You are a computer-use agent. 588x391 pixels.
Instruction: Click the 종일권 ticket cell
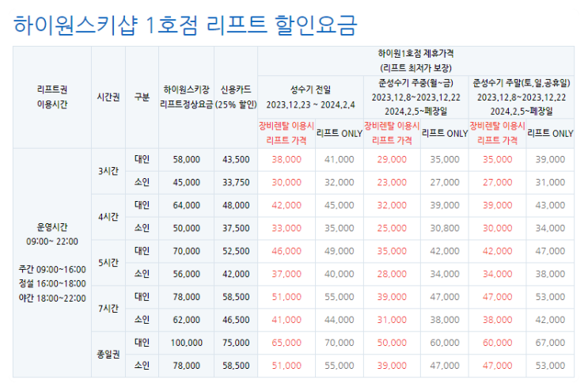108,355
